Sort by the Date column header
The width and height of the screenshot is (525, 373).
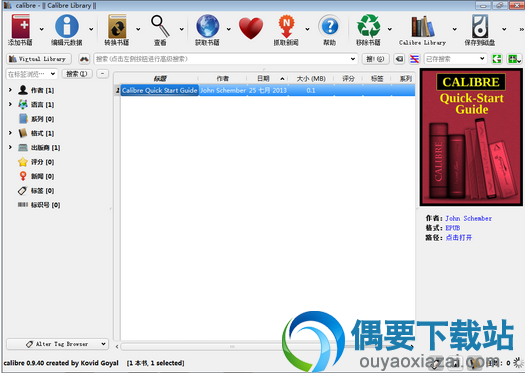267,79
